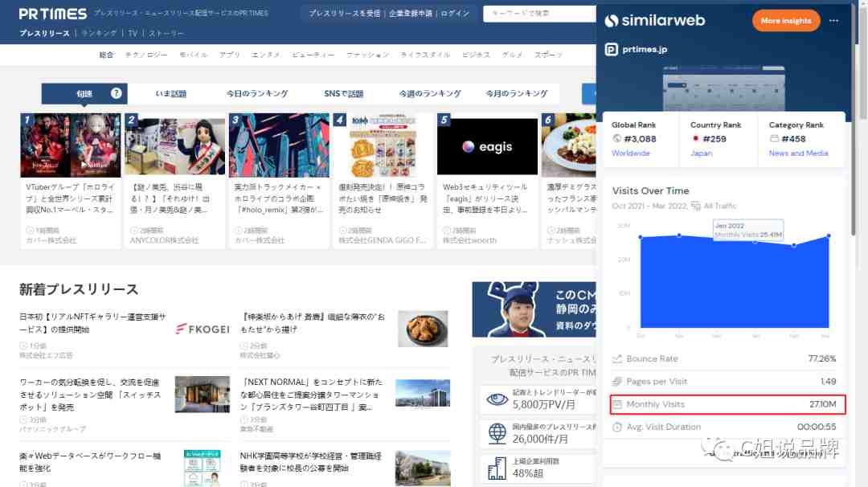868x487 pixels.
Task: Switch to the SNSで話題 tab
Action: tap(344, 93)
